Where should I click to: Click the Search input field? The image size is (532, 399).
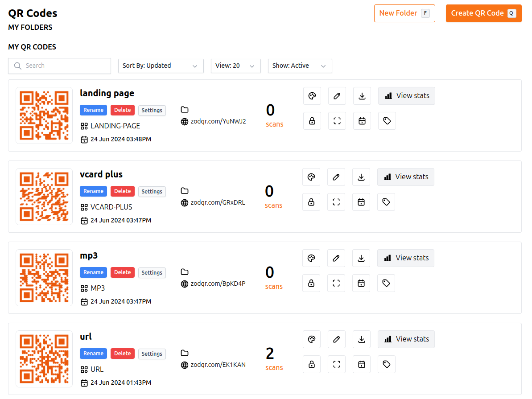click(59, 66)
